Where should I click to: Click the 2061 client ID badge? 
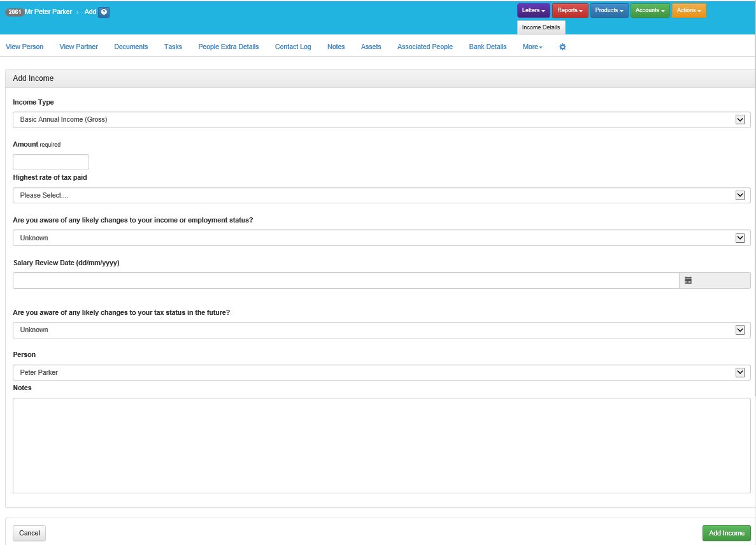coord(14,12)
